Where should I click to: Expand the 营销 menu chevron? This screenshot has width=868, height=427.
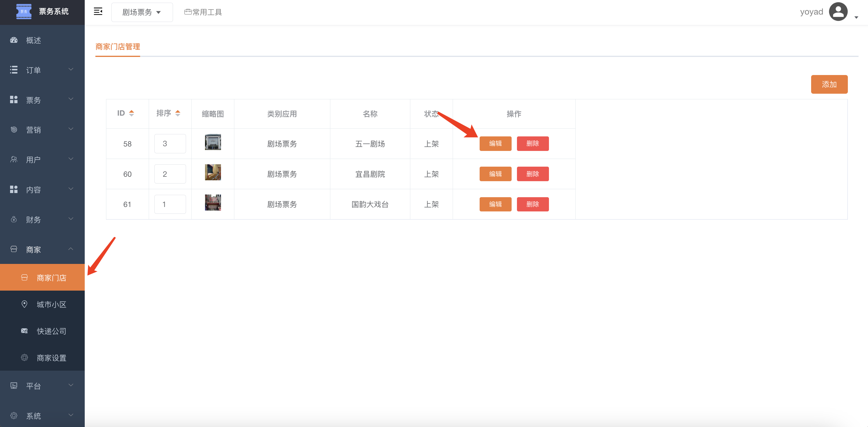71,129
